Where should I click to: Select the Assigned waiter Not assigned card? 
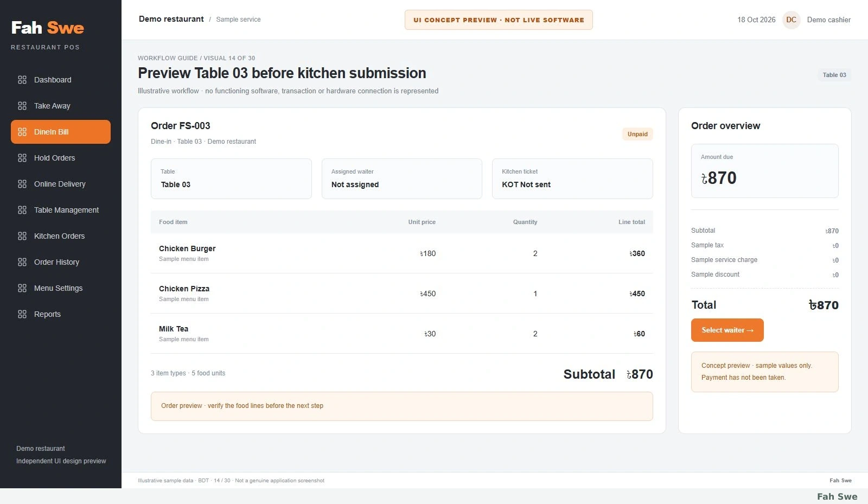[402, 178]
